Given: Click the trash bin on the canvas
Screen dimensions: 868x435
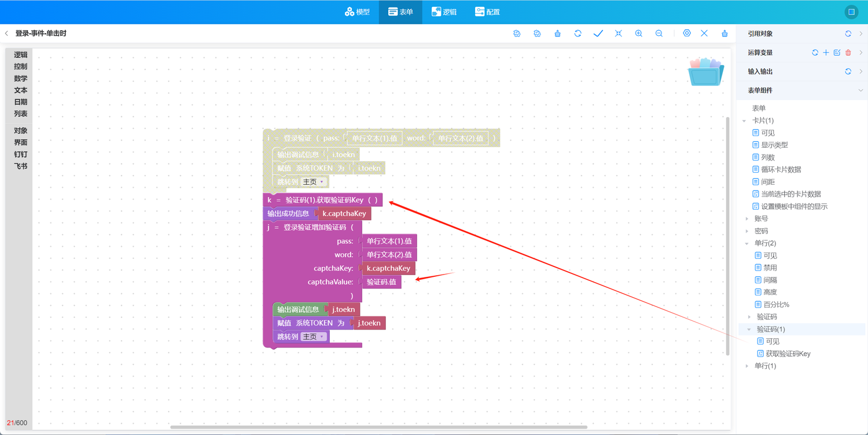Looking at the screenshot, I should pos(705,72).
